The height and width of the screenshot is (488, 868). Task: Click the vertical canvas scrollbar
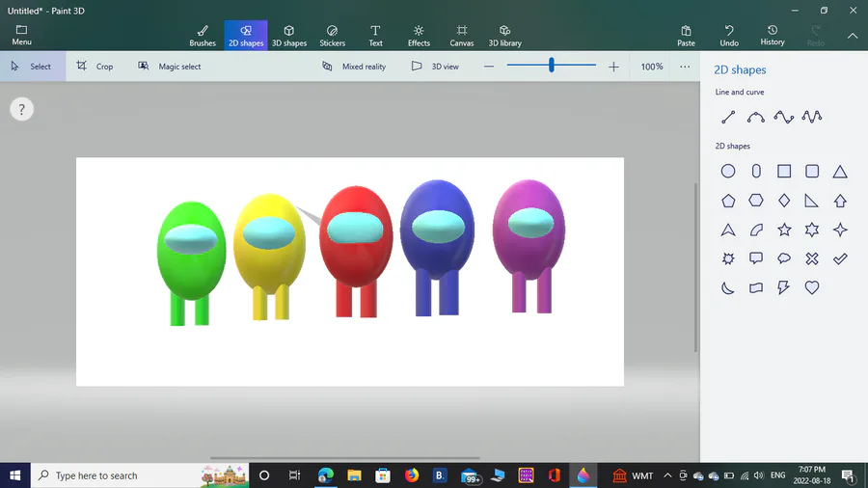[x=695, y=267]
